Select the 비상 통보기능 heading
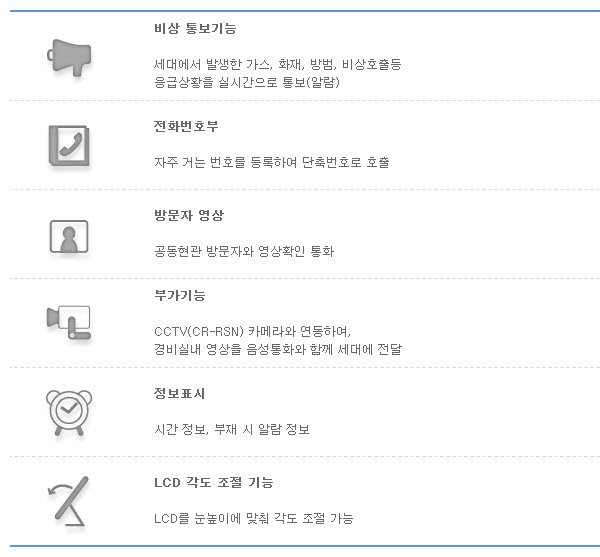 pos(195,29)
